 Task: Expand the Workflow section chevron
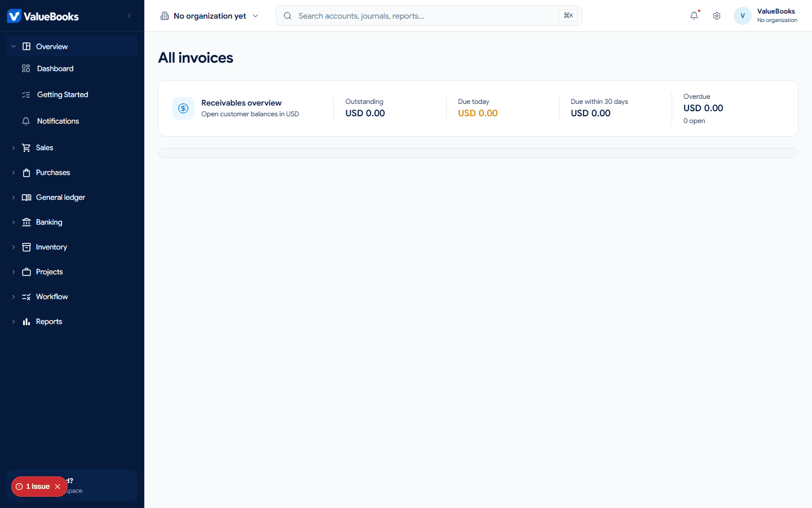pyautogui.click(x=14, y=297)
